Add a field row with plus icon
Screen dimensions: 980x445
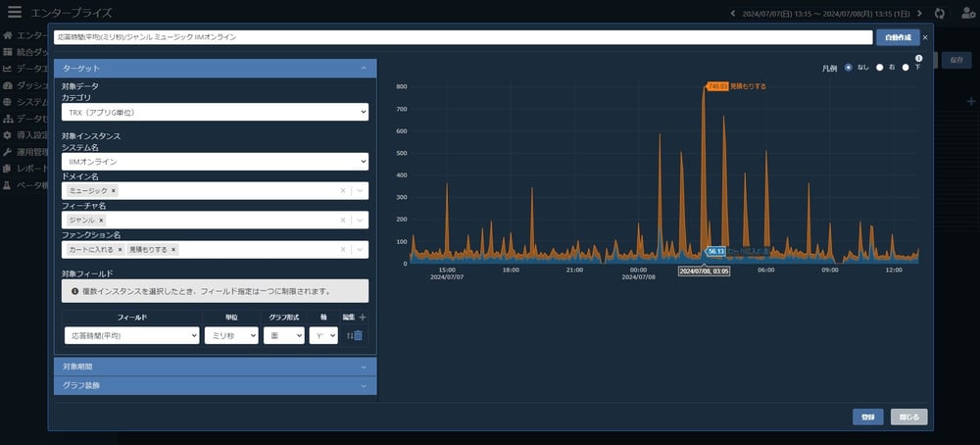tap(362, 318)
